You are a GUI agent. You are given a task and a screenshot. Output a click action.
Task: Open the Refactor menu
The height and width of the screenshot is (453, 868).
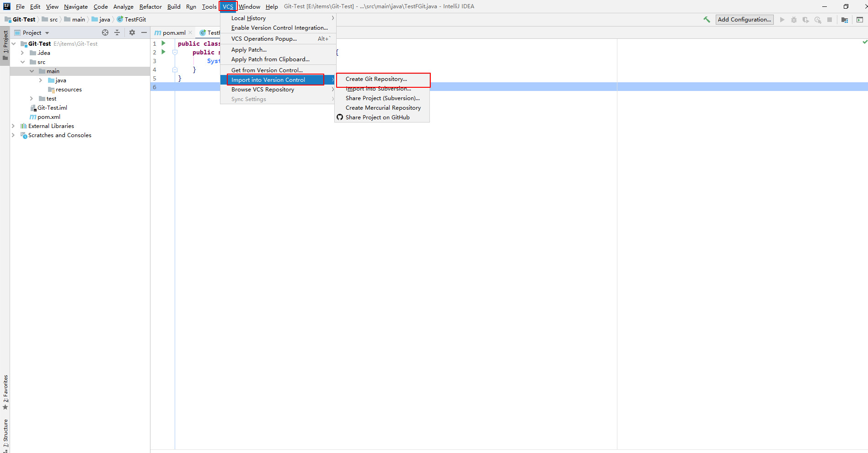pos(150,6)
